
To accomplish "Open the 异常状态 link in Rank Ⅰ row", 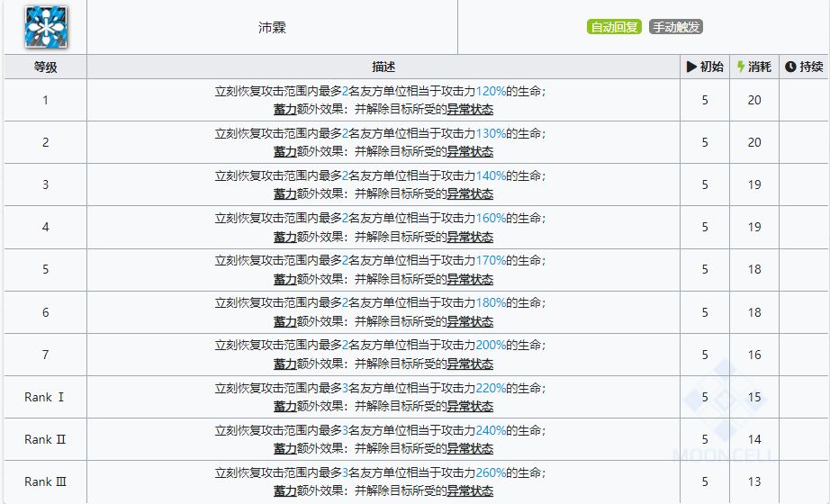I will [470, 406].
